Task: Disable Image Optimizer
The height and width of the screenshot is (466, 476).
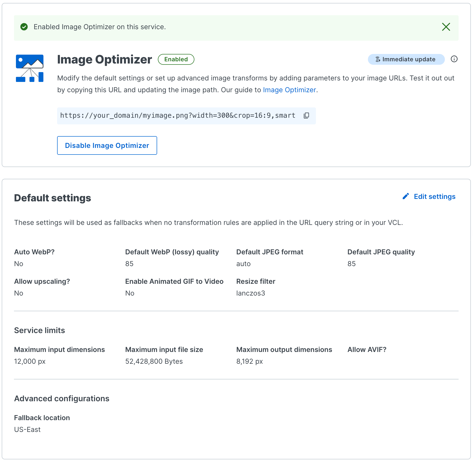Action: pos(107,145)
